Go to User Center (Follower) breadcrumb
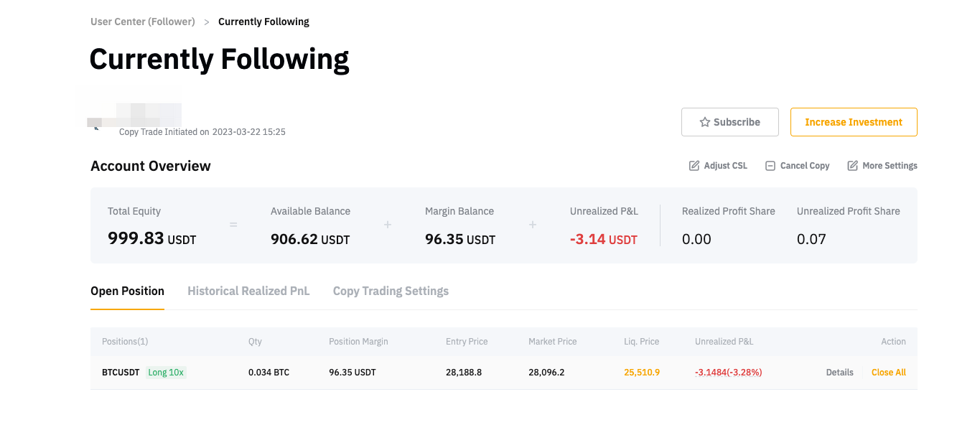980x430 pixels. coord(143,22)
